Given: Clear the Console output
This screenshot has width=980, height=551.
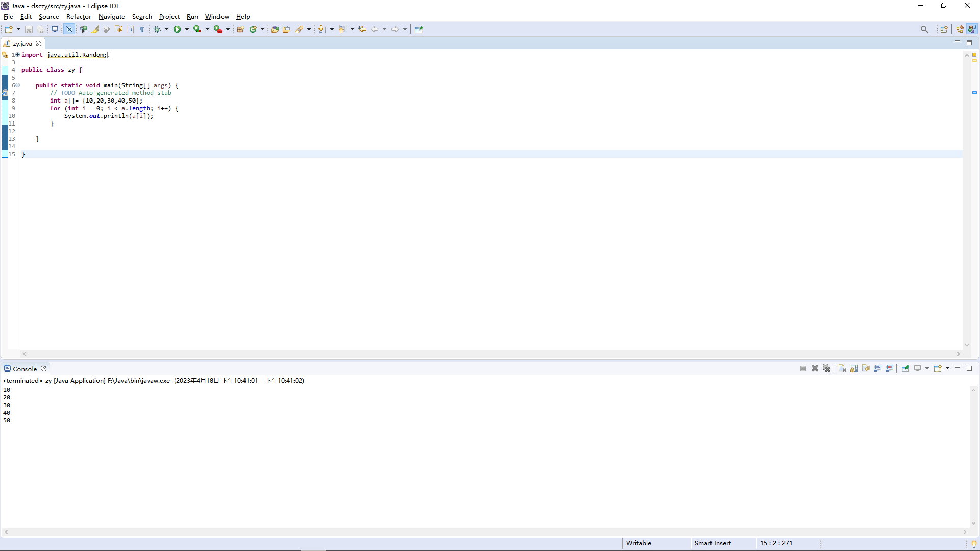Looking at the screenshot, I should [x=842, y=368].
